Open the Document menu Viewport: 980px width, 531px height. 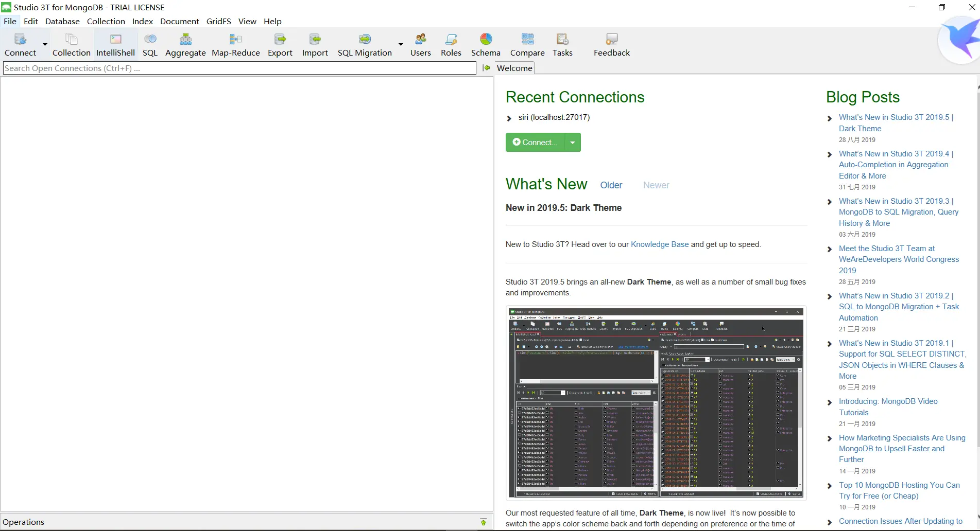[x=180, y=21]
